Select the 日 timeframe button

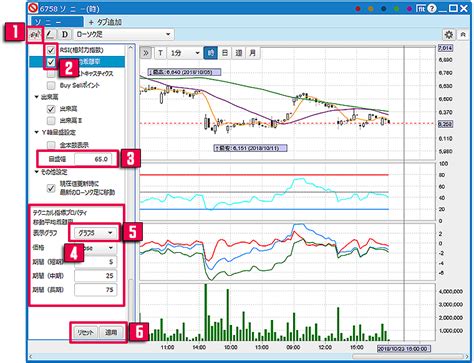pyautogui.click(x=225, y=53)
